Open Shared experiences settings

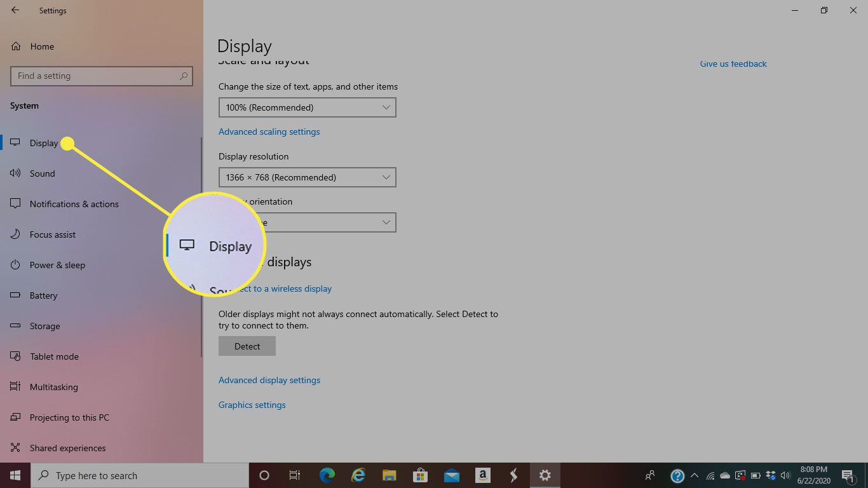coord(67,448)
